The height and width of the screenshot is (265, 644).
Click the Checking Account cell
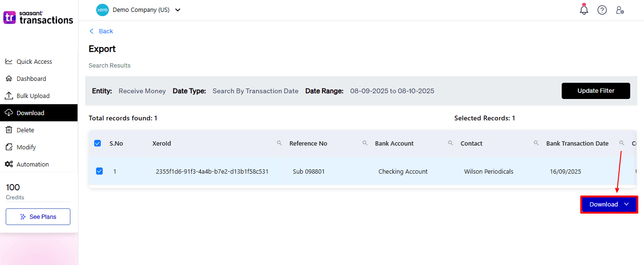(x=403, y=171)
